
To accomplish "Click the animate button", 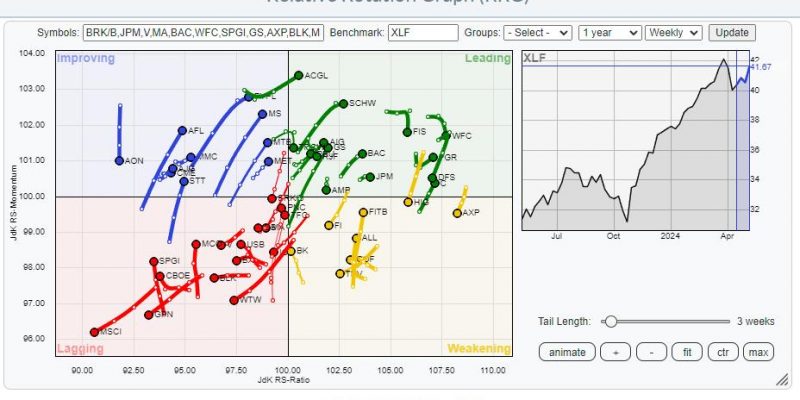I will (x=567, y=352).
